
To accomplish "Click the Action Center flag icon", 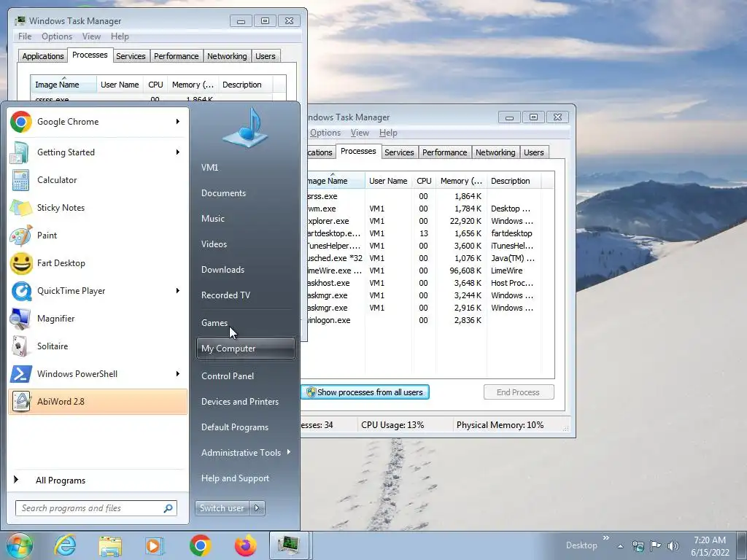I will pos(656,545).
